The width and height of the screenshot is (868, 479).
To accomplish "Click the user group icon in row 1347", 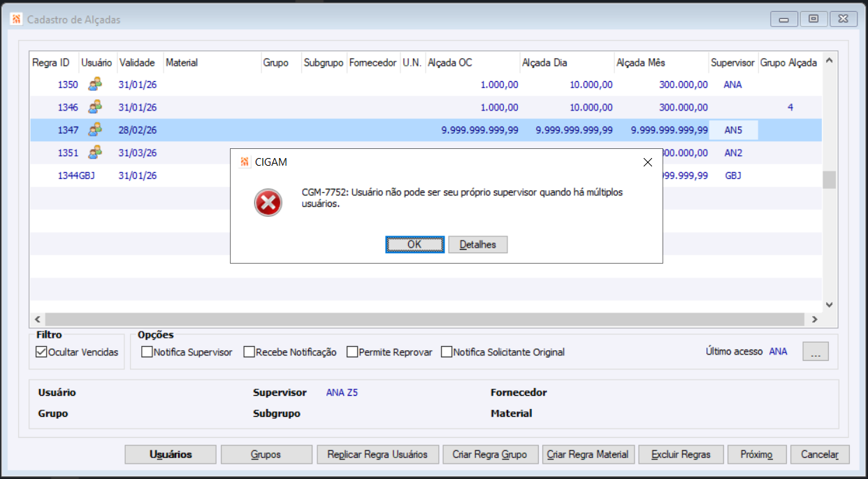I will click(94, 129).
